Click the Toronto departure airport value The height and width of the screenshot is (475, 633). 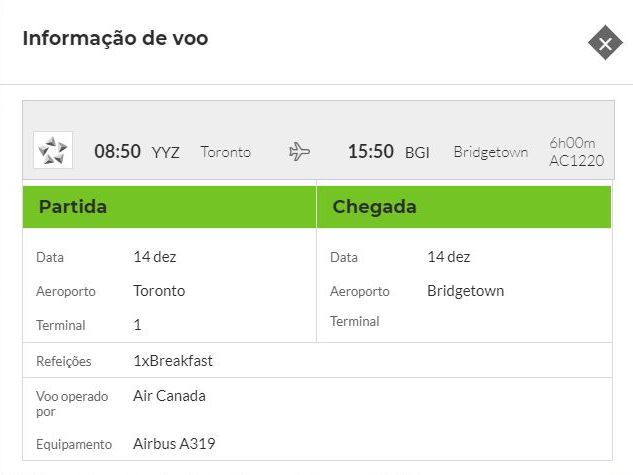click(x=159, y=291)
